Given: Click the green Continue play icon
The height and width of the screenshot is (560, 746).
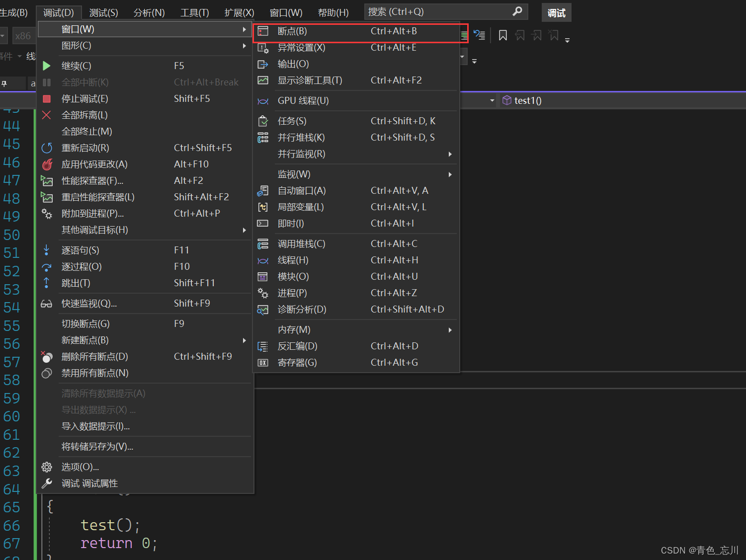Looking at the screenshot, I should coord(47,66).
